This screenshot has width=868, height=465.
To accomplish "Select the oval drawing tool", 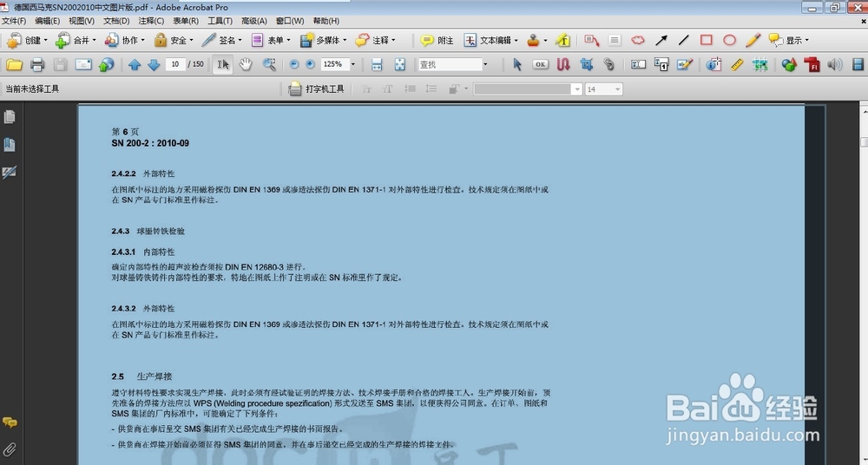I will pyautogui.click(x=730, y=41).
